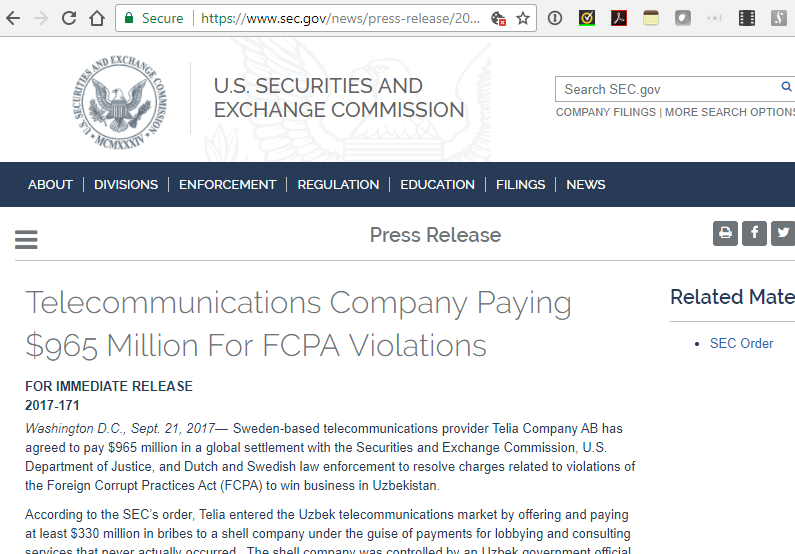Image resolution: width=795 pixels, height=554 pixels.
Task: Open the DIVISIONS navigation menu
Action: (x=126, y=184)
